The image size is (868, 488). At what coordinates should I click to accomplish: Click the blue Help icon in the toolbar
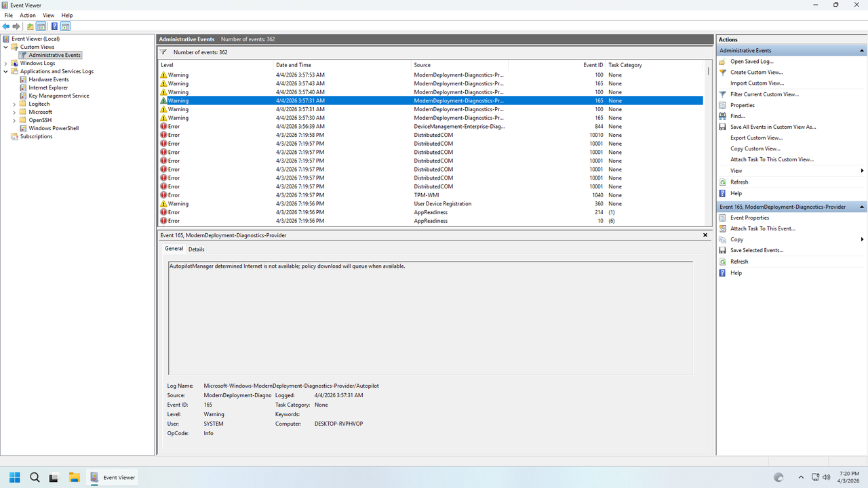click(54, 26)
